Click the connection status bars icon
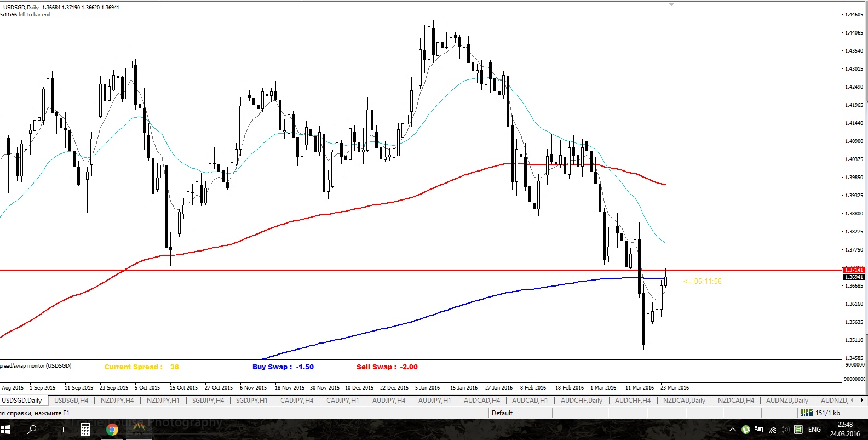 point(806,413)
